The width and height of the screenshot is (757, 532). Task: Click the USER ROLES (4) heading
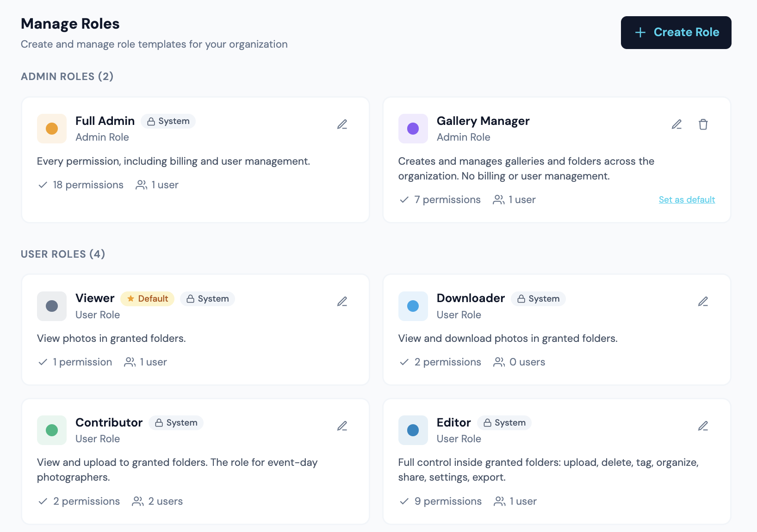point(63,254)
